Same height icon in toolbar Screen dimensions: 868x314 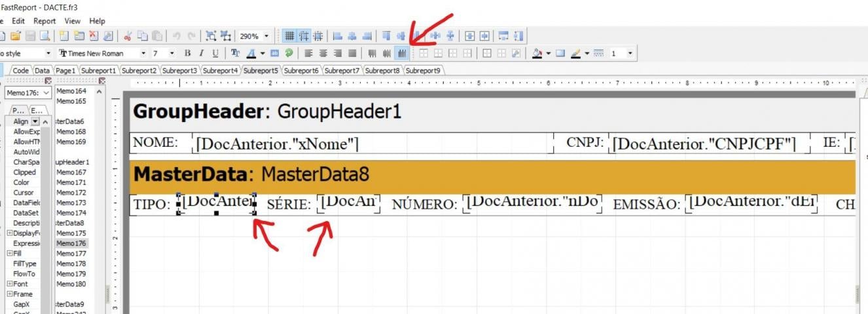(x=518, y=36)
